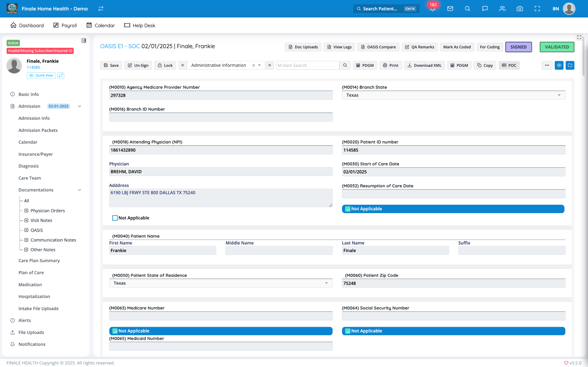Click in the Branch ID Number field

pyautogui.click(x=221, y=117)
